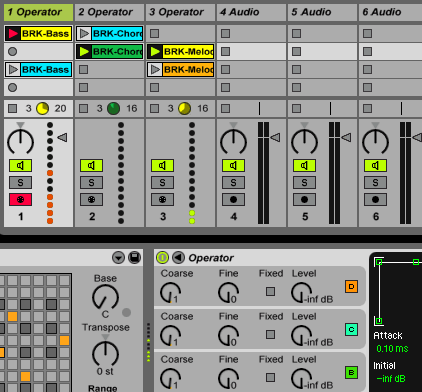Select oscillator D in Operator
The image size is (422, 392).
[351, 286]
